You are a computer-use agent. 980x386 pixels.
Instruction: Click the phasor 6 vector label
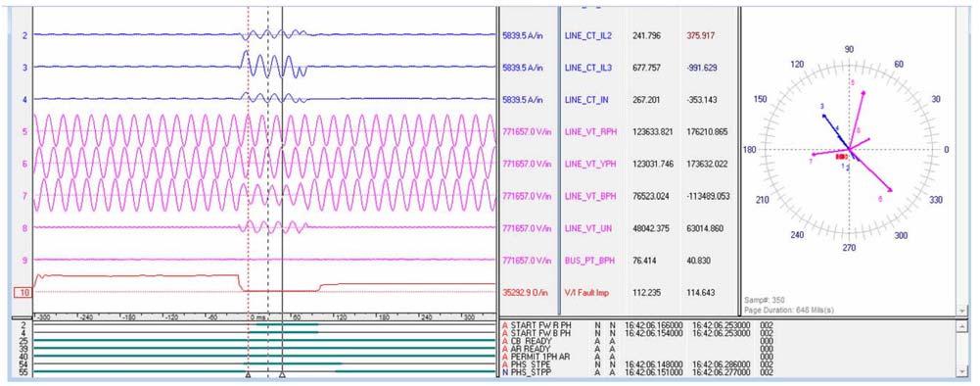point(880,199)
